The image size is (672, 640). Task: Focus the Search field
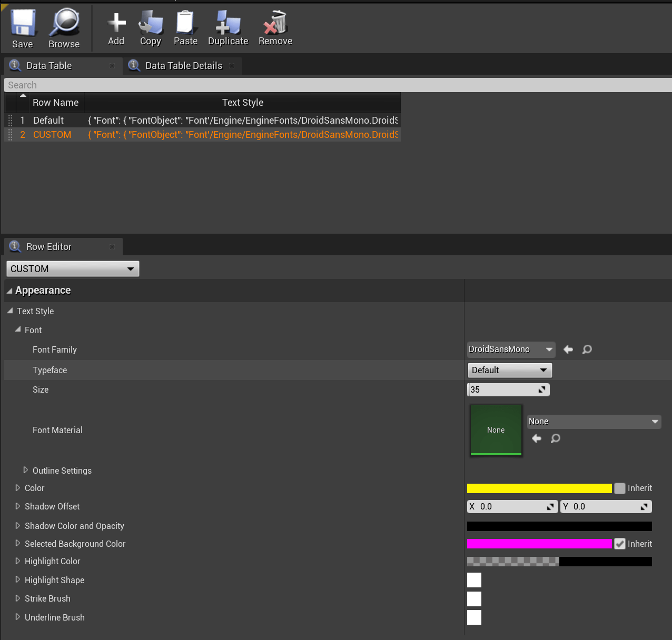pyautogui.click(x=338, y=85)
